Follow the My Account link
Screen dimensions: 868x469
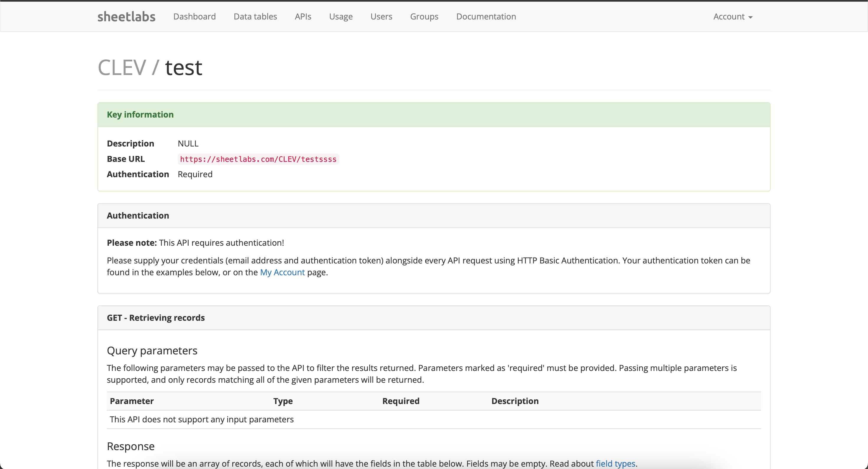(282, 272)
